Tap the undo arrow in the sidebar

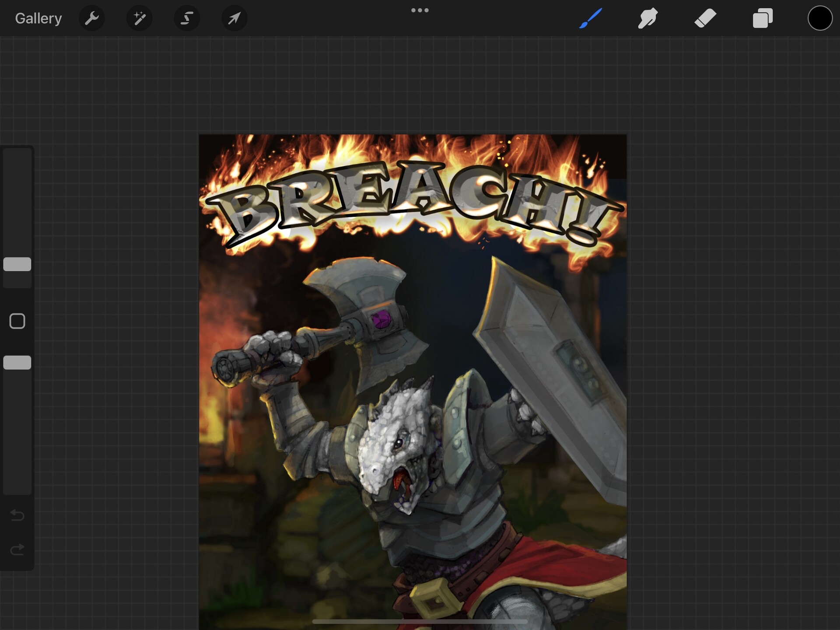[17, 515]
